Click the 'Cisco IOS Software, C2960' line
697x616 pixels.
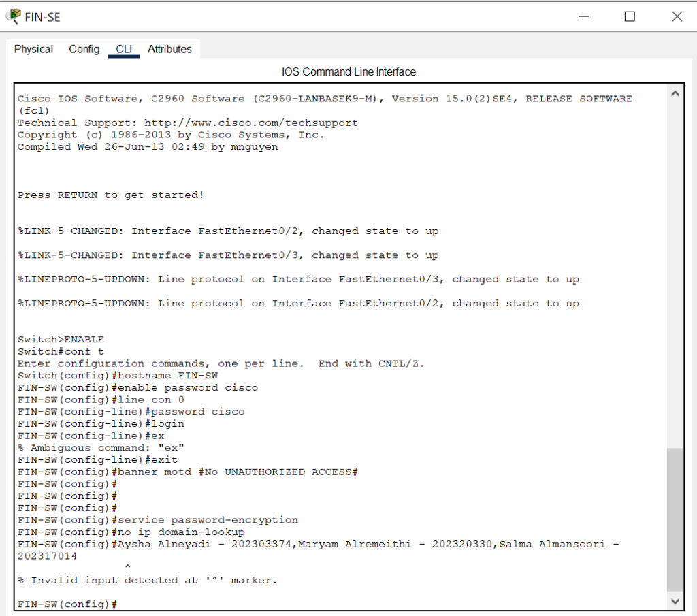[x=325, y=104]
